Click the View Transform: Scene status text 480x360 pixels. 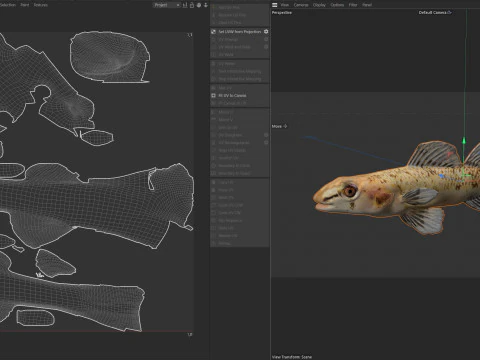click(292, 357)
